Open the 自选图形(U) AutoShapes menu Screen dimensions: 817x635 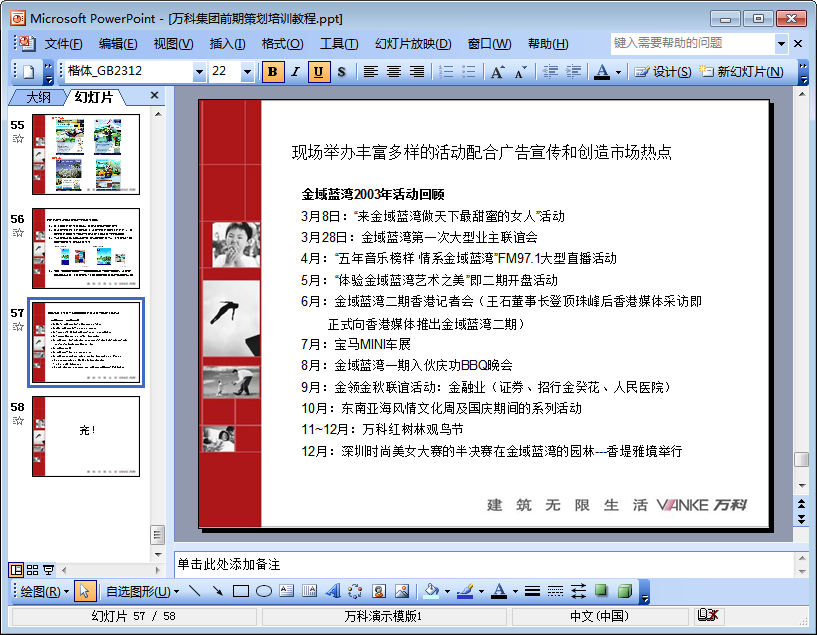[143, 591]
